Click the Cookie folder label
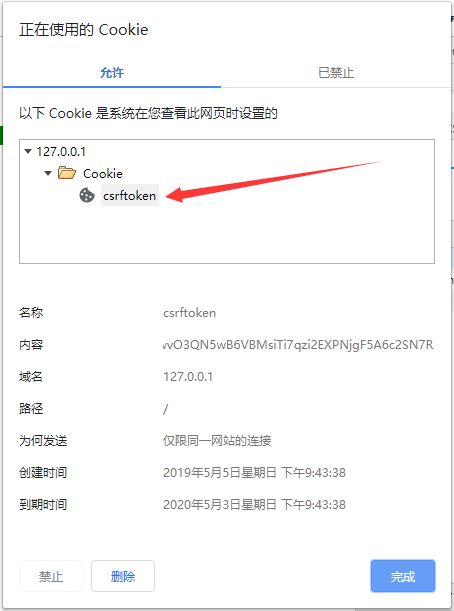 (103, 173)
